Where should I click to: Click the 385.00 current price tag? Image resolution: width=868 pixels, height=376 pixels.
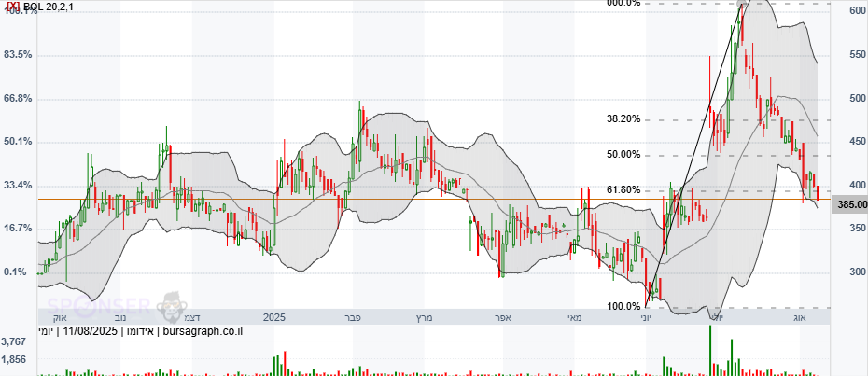tap(851, 205)
